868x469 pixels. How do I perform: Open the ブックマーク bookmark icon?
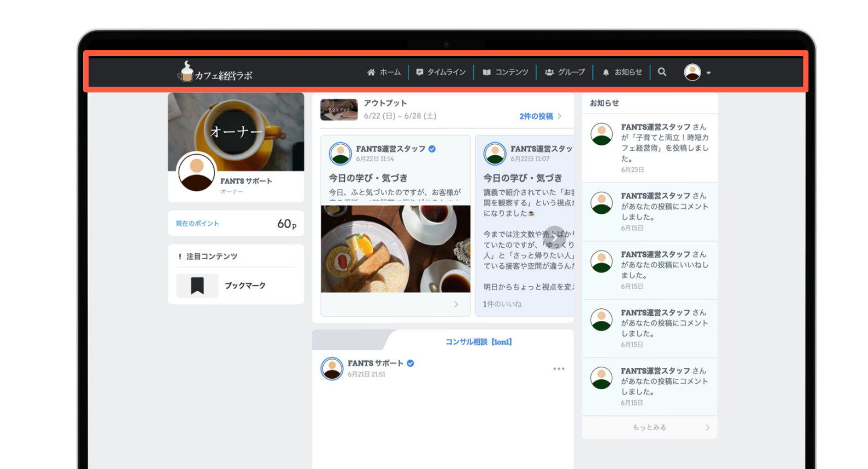click(x=197, y=285)
